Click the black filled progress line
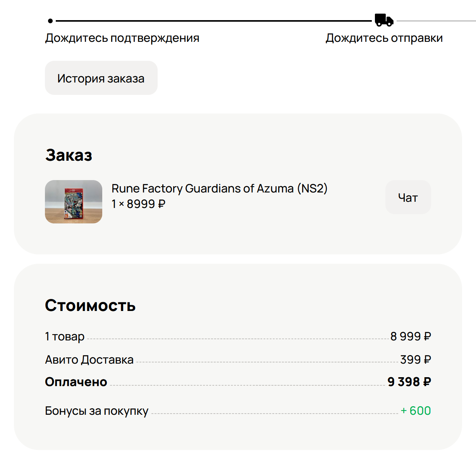Image resolution: width=476 pixels, height=462 pixels. (213, 21)
